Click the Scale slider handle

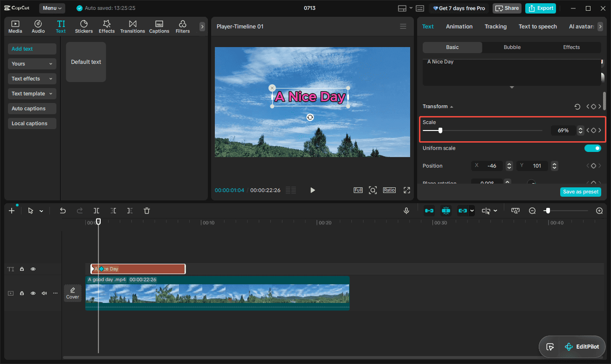440,130
